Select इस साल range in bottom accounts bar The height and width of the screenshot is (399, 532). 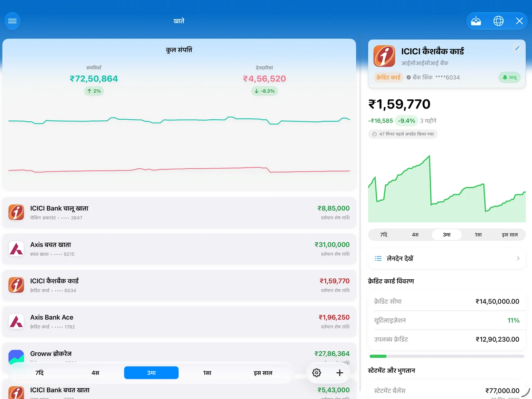tap(263, 373)
